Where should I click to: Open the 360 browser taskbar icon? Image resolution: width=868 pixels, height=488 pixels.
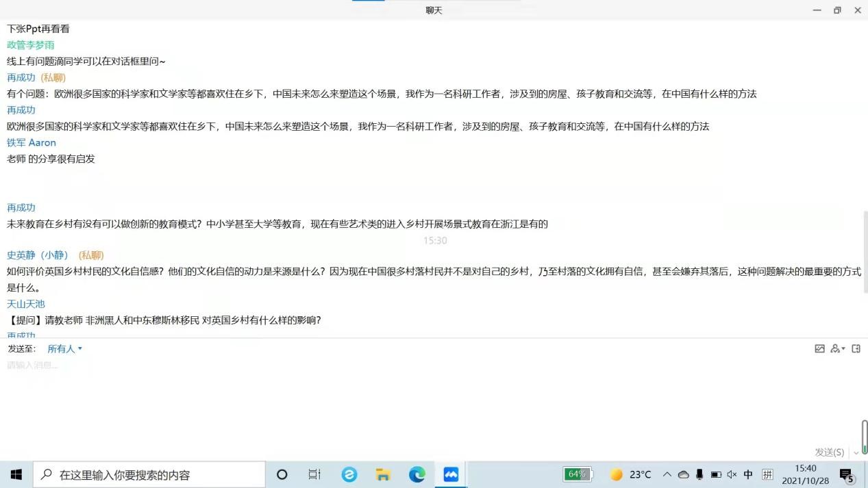tap(349, 474)
